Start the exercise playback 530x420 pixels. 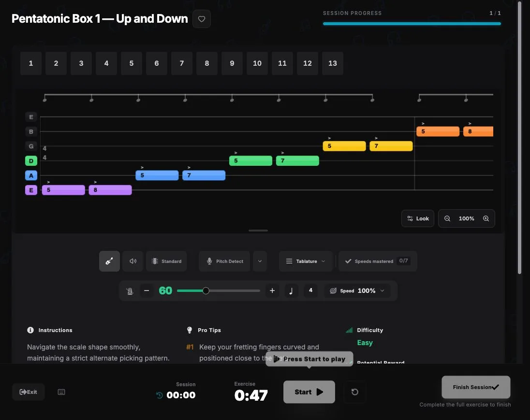point(309,392)
